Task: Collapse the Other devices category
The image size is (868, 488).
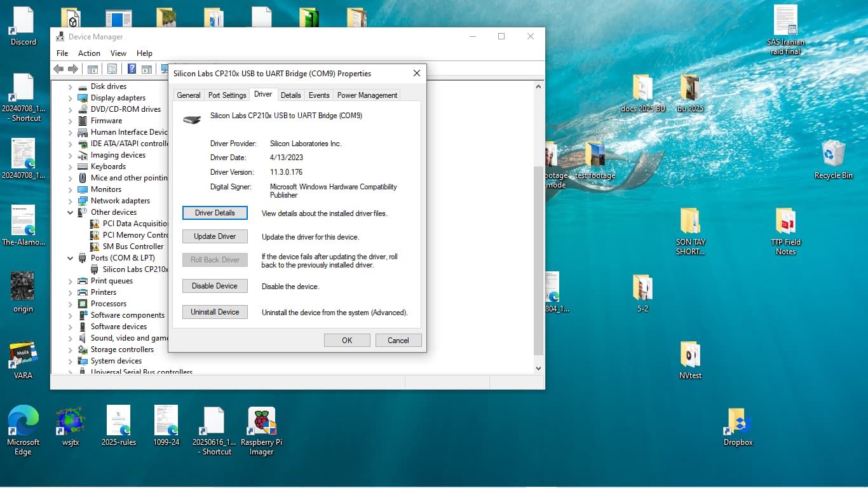Action: click(x=71, y=212)
